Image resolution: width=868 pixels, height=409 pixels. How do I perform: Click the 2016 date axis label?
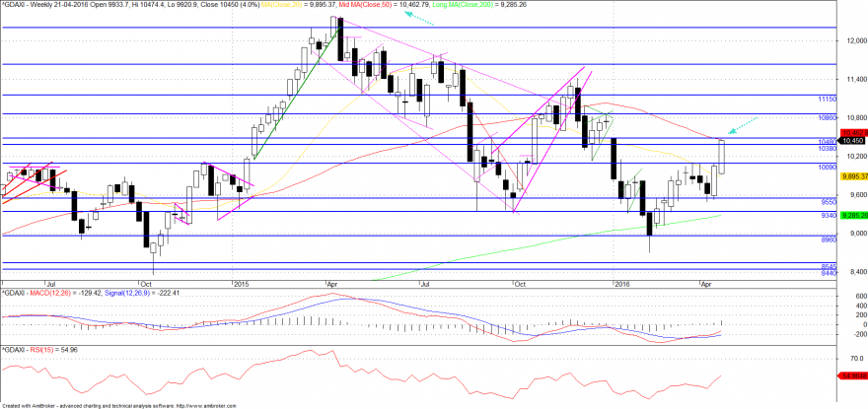click(x=621, y=284)
